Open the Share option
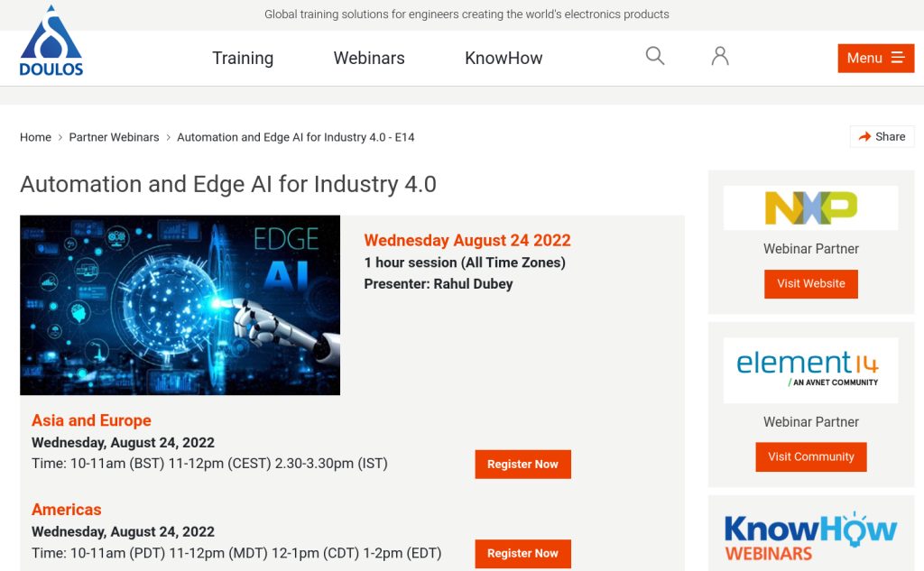Image resolution: width=924 pixels, height=571 pixels. pos(882,136)
